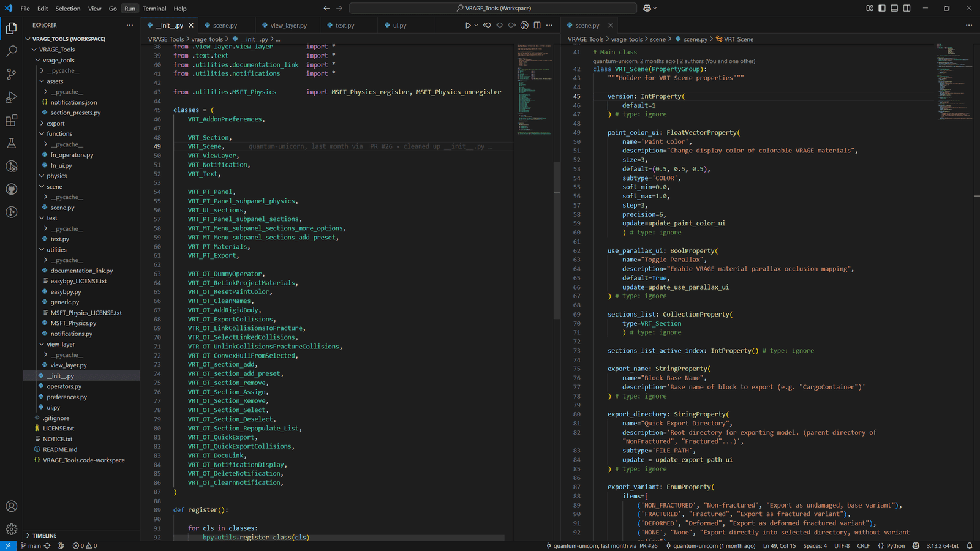Screen dimensions: 980x551
Task: Close the __init__.py editor tab
Action: pos(191,26)
